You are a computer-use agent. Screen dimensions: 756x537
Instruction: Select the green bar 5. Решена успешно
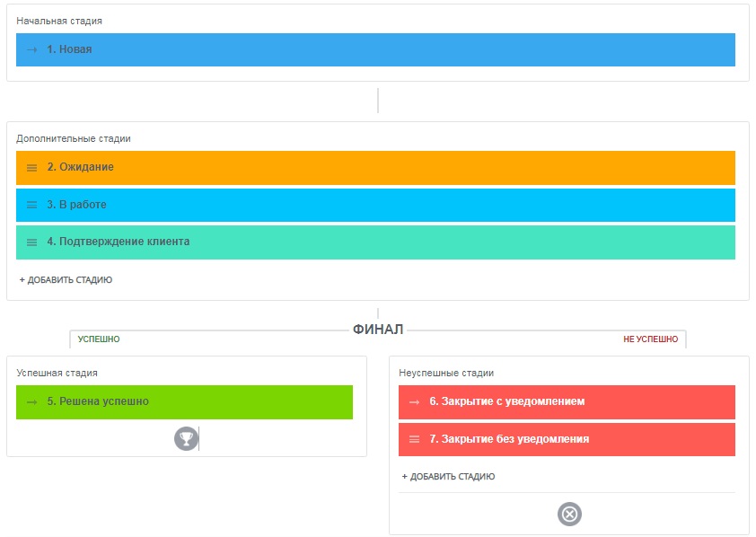click(x=184, y=402)
